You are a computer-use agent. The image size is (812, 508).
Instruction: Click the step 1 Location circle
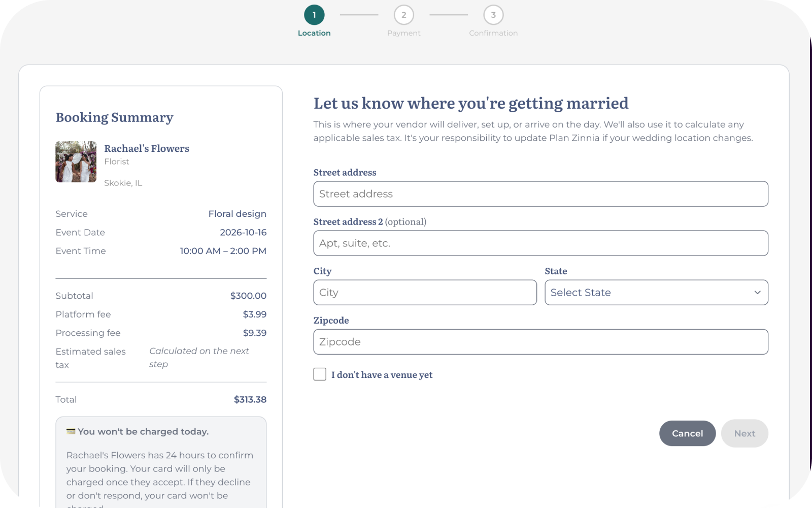pyautogui.click(x=314, y=15)
